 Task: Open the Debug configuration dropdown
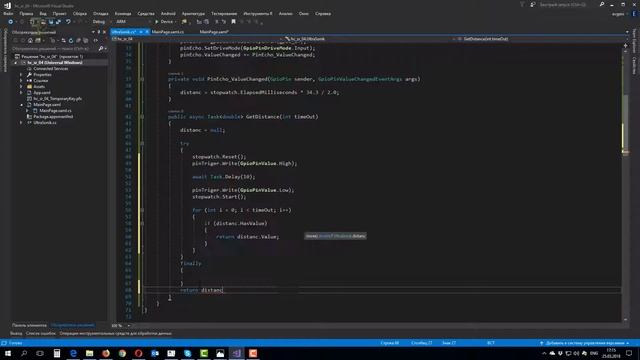[101, 22]
